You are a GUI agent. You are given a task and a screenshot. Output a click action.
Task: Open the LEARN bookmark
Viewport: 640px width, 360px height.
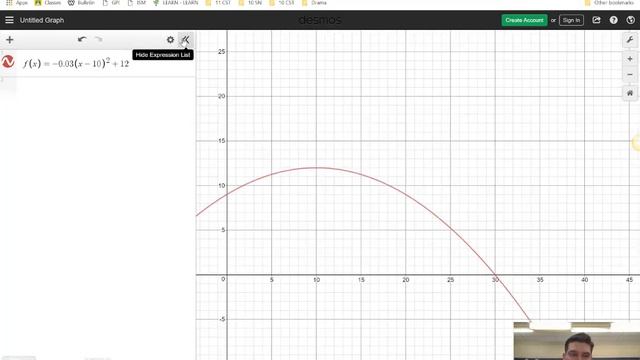[176, 3]
